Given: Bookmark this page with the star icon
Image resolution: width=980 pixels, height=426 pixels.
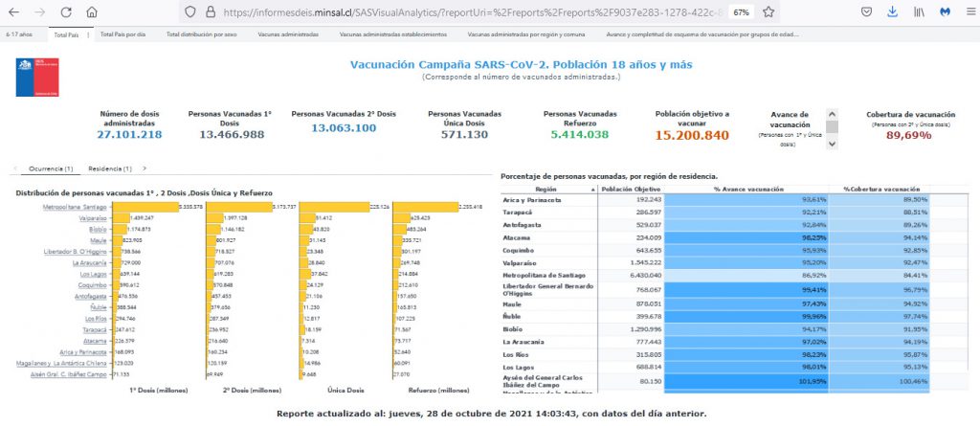Looking at the screenshot, I should coord(768,11).
